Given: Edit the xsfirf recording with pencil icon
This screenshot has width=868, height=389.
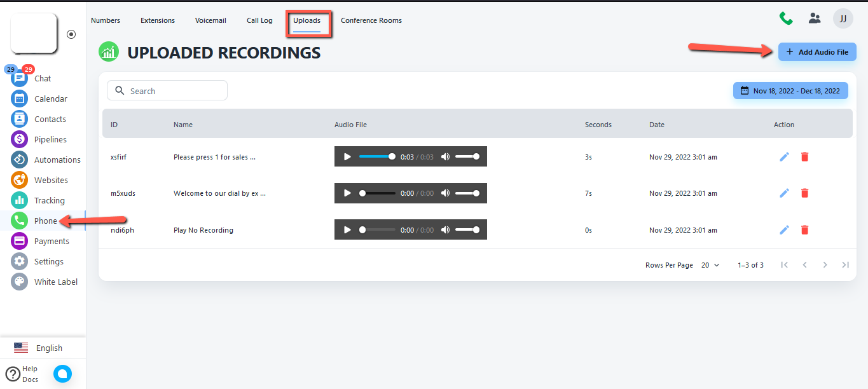Looking at the screenshot, I should click(x=784, y=156).
